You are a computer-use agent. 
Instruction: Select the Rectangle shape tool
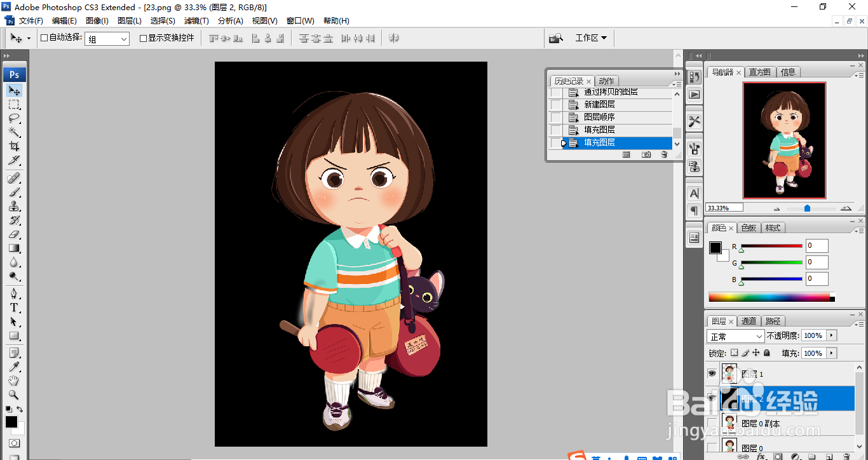(x=14, y=335)
